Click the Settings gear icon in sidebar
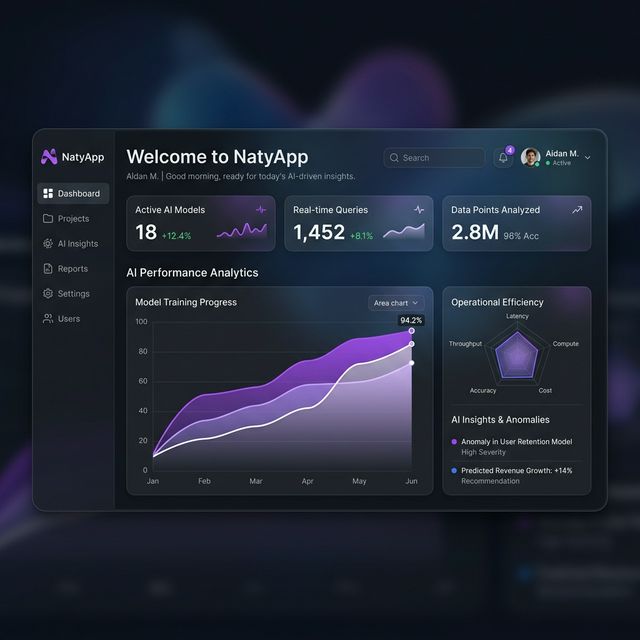This screenshot has width=640, height=640. (48, 294)
